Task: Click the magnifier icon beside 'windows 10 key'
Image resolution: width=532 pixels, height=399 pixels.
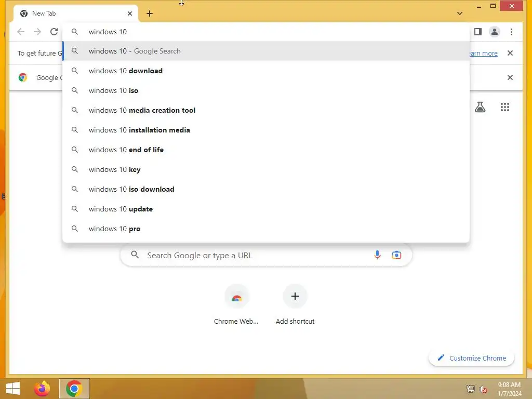Action: click(75, 169)
